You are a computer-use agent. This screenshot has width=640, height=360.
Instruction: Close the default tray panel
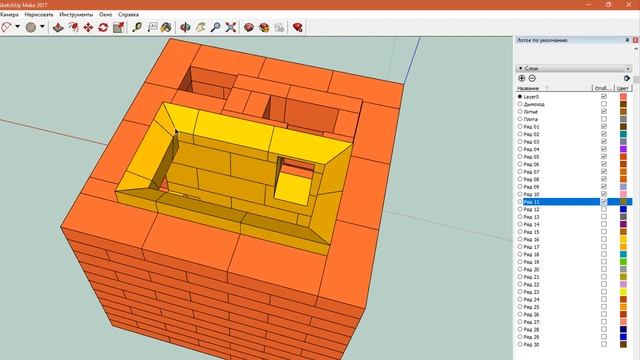click(x=636, y=40)
